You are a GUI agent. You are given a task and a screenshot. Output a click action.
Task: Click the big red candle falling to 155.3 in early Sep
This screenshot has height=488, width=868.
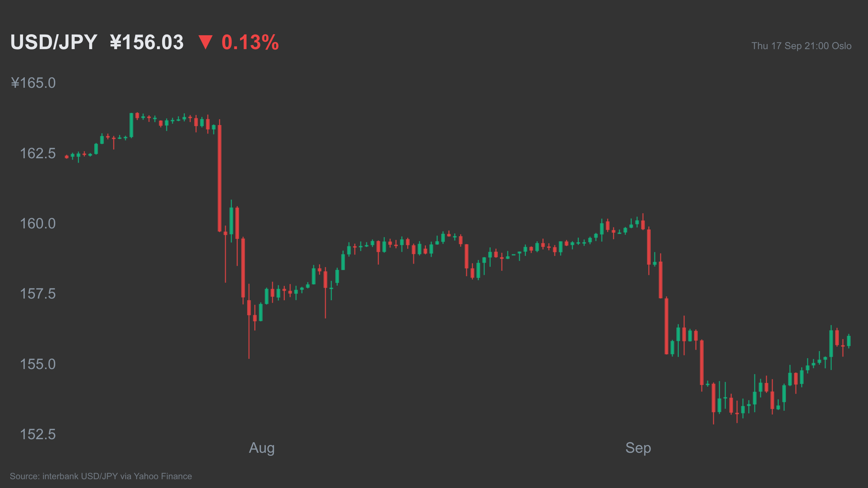click(x=666, y=326)
